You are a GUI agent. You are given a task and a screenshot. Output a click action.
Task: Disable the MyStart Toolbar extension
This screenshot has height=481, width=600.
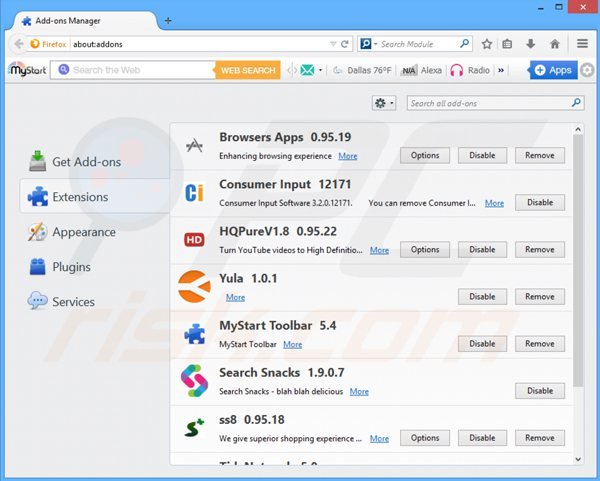pos(482,344)
